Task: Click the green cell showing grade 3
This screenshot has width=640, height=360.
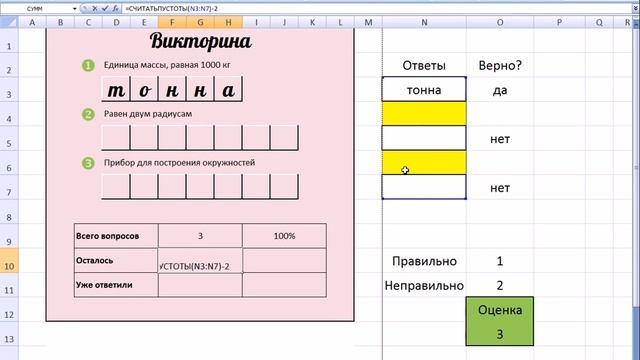Action: 500,334
